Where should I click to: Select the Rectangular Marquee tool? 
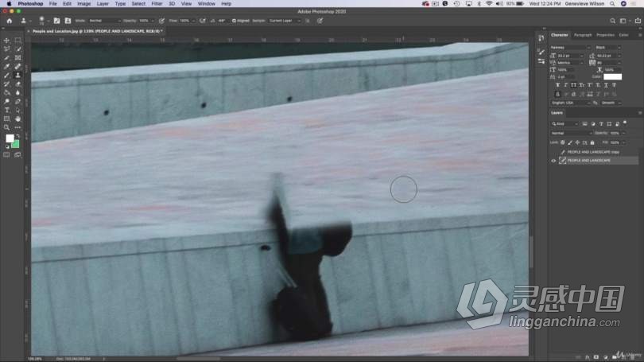[17, 41]
